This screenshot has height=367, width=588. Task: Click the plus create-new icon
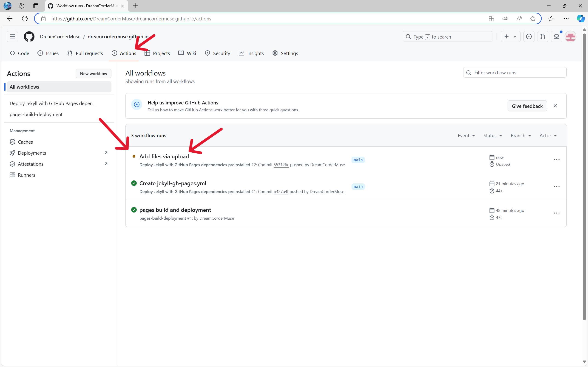coord(507,37)
